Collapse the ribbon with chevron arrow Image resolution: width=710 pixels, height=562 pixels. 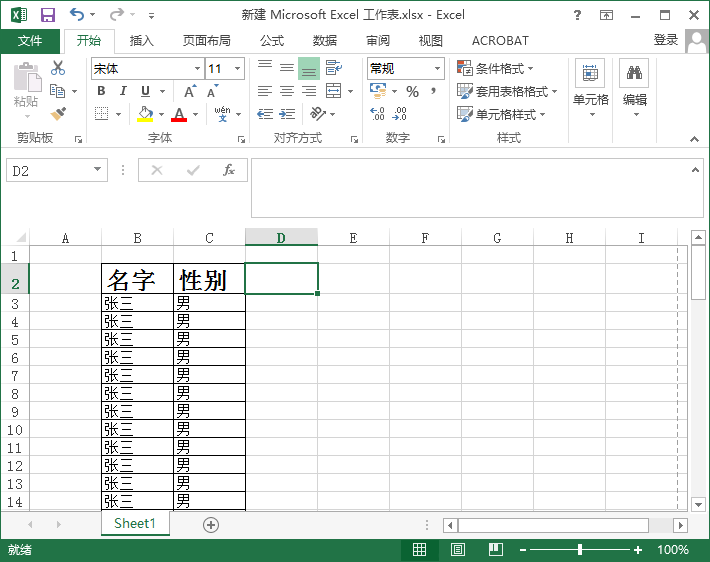[x=694, y=139]
